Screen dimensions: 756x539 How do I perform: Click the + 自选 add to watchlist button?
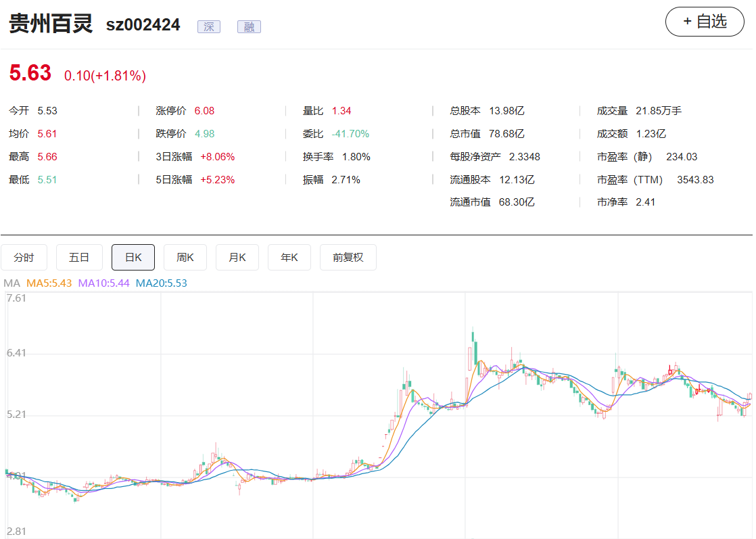pyautogui.click(x=705, y=22)
